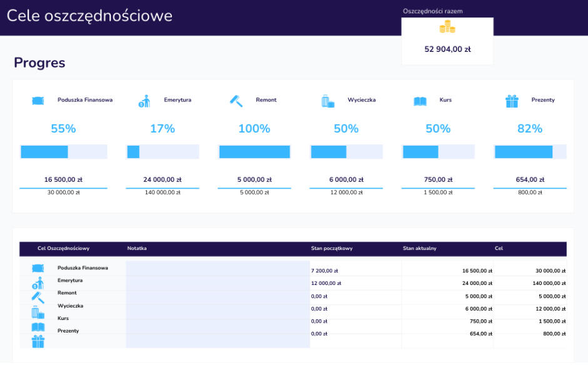Click the 52 904,00 zł total savings value
The height and width of the screenshot is (375, 588).
[x=447, y=49]
